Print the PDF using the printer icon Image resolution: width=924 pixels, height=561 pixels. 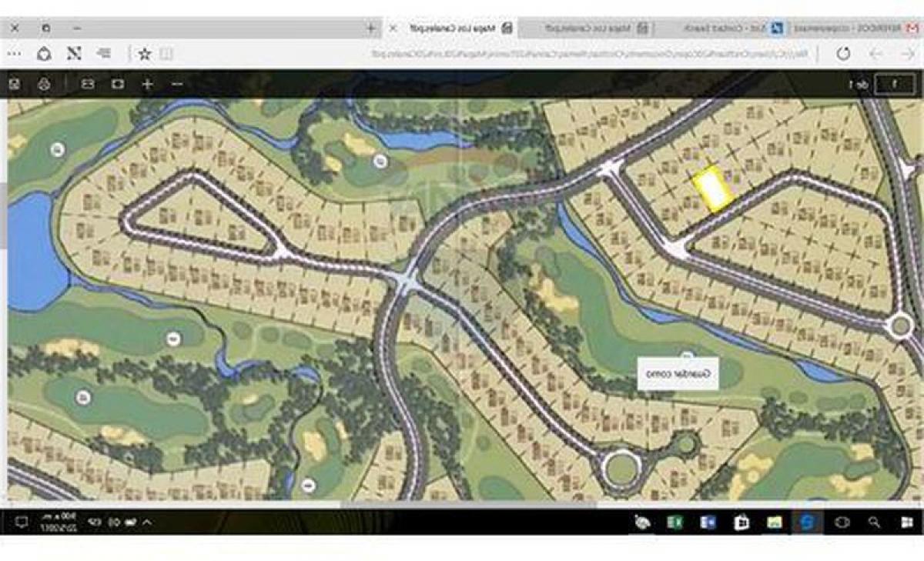pos(44,83)
